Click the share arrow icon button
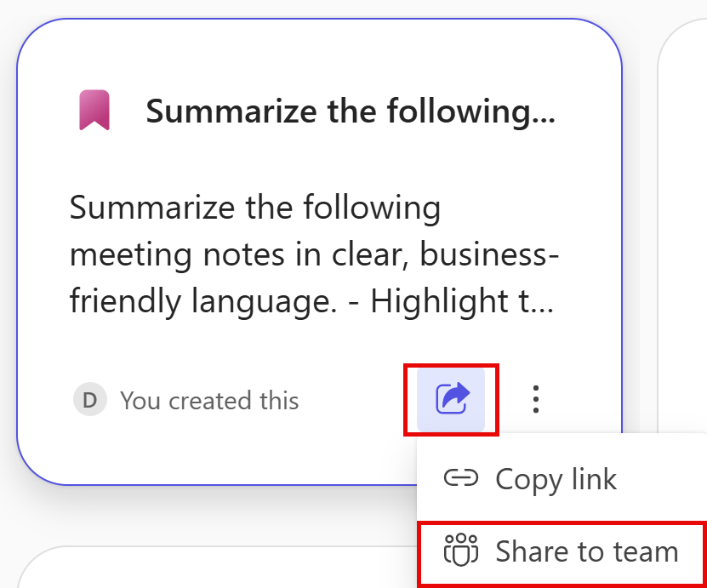This screenshot has width=707, height=588. [451, 398]
